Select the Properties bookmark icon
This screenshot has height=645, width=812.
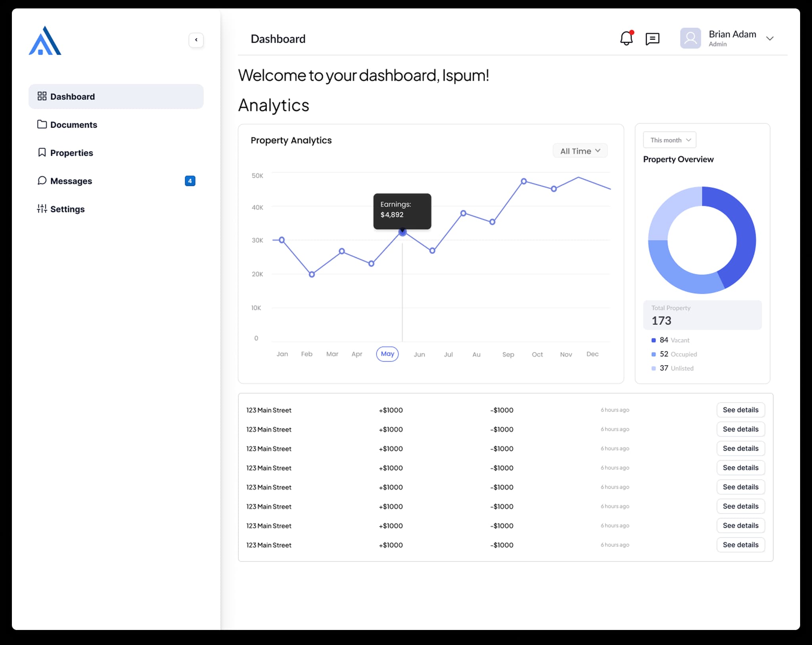(x=42, y=152)
